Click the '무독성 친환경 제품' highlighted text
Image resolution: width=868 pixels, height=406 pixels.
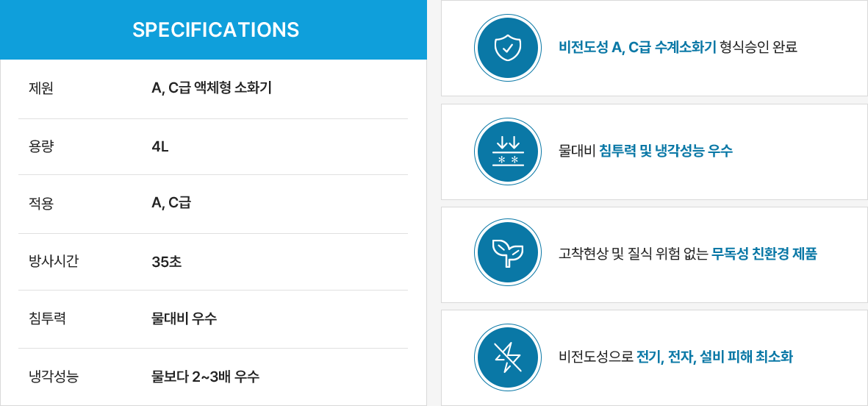764,254
